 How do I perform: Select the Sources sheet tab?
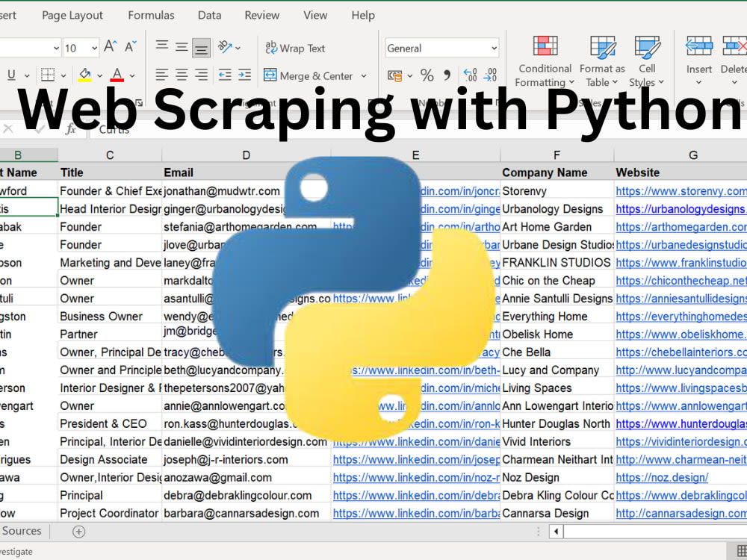click(22, 531)
